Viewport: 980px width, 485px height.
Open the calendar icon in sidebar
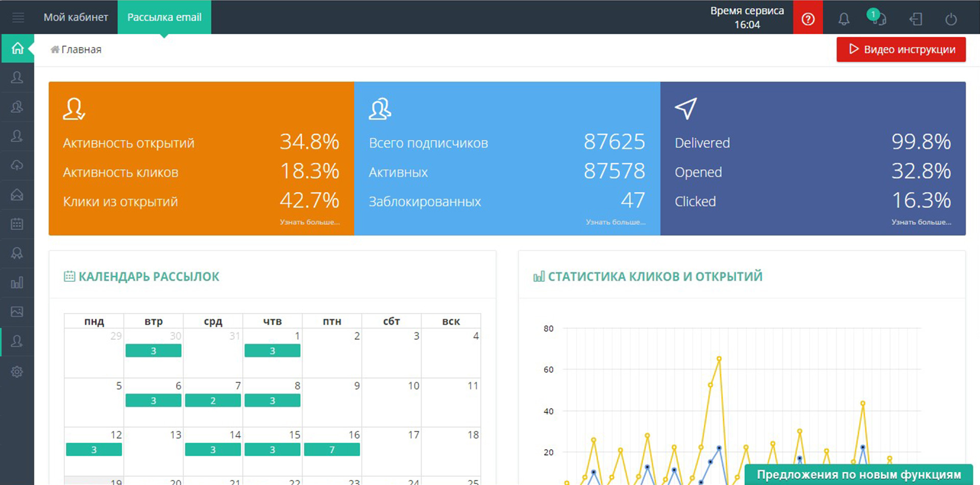17,224
